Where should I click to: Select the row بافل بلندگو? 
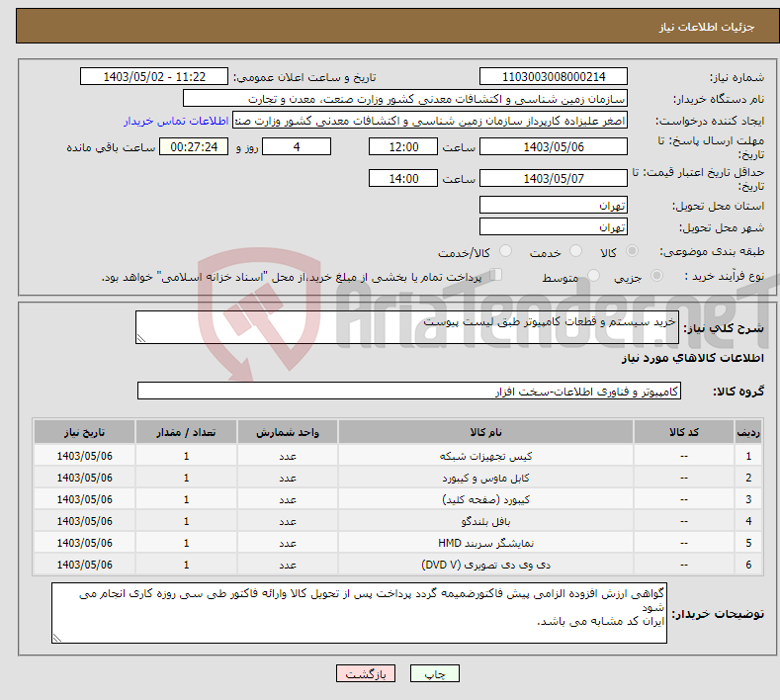pos(398,521)
